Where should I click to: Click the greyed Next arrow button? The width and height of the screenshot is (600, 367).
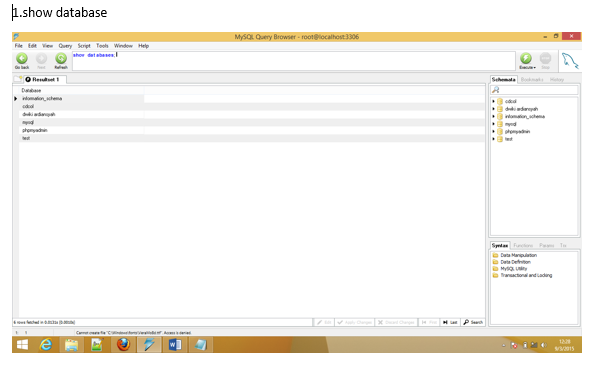(41, 59)
